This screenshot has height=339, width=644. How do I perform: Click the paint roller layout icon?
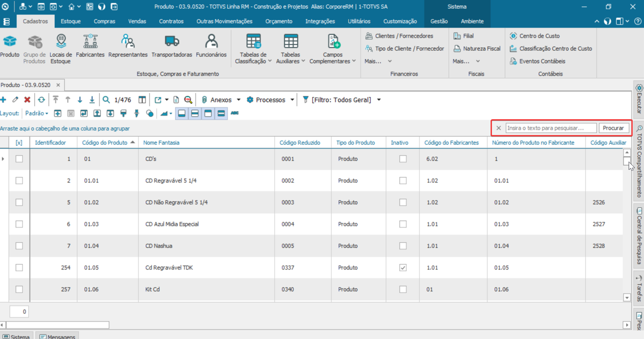[x=123, y=113]
